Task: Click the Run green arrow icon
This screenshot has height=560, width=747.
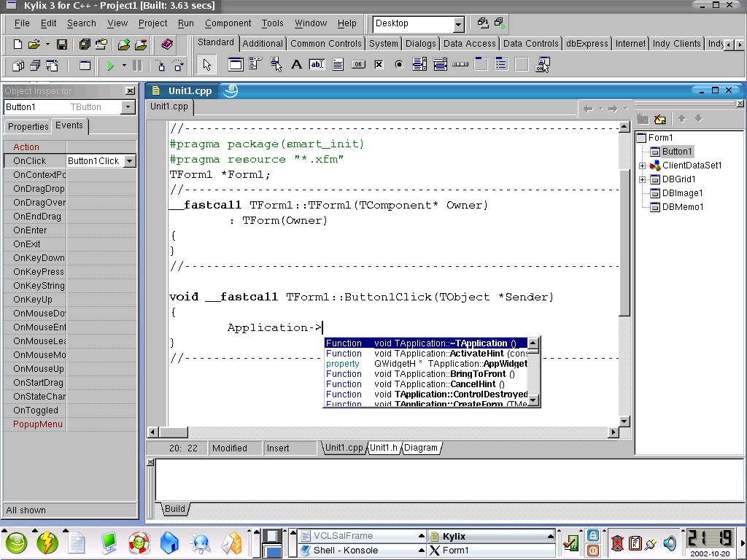Action: coord(110,66)
